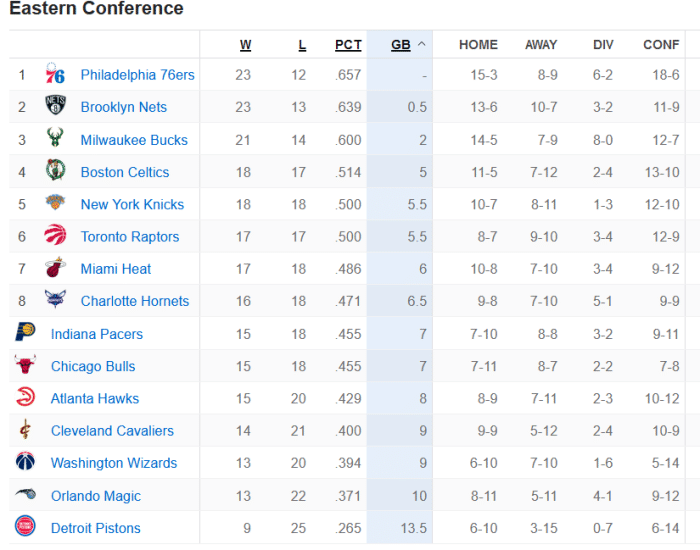Click the Toronto Raptors claw logo
The height and width of the screenshot is (550, 700).
pyautogui.click(x=55, y=235)
